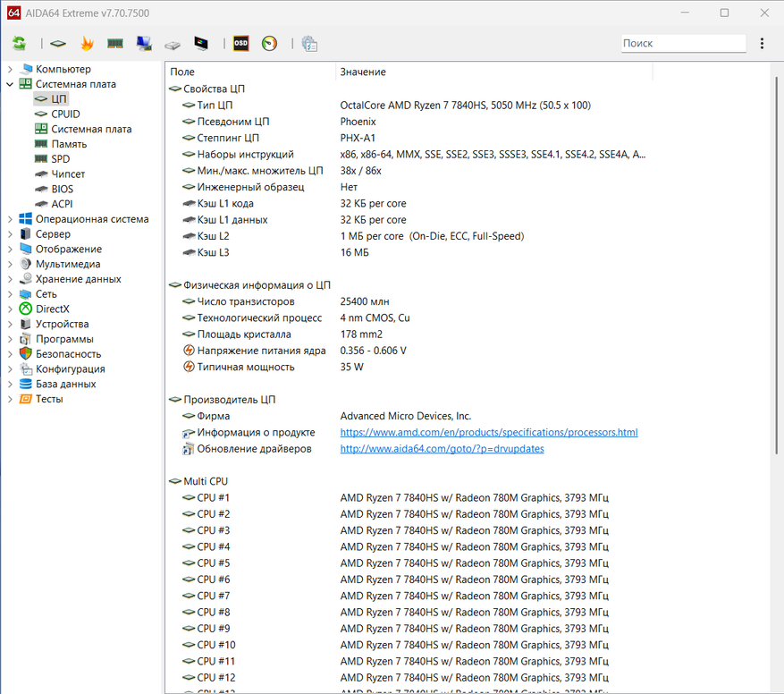This screenshot has width=784, height=694.
Task: Select SPD item in the tree
Action: pos(60,159)
